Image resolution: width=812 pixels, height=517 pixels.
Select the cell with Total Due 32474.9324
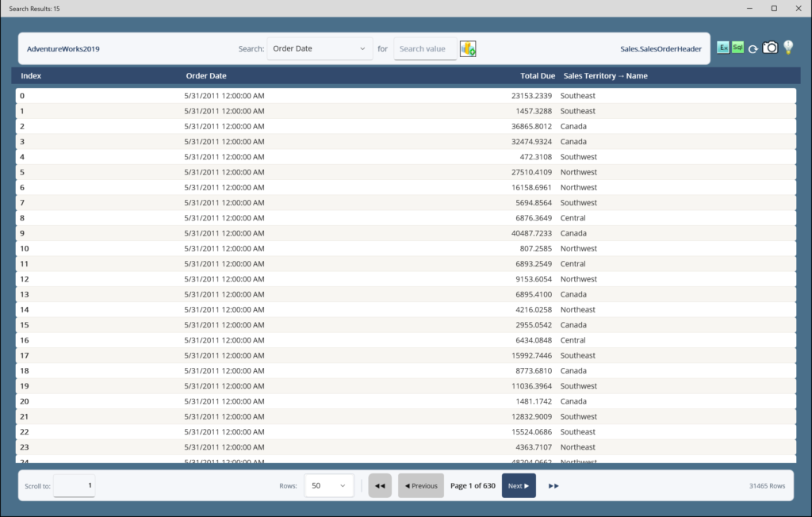(x=531, y=141)
